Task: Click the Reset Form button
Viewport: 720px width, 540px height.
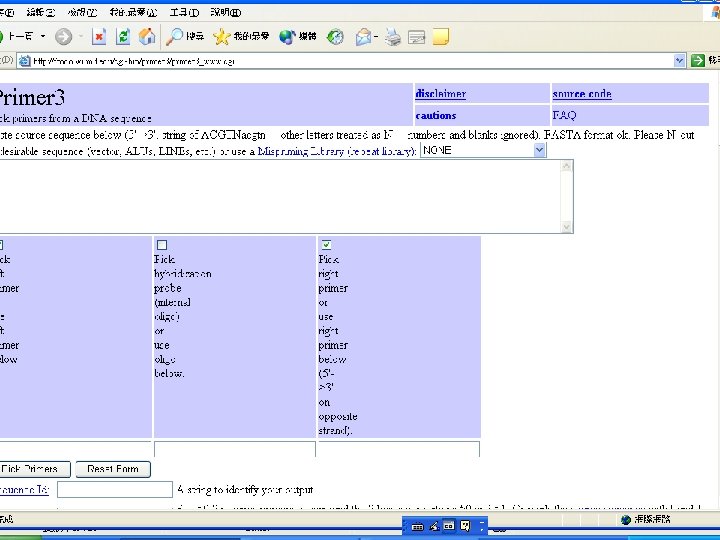Action: pyautogui.click(x=113, y=469)
